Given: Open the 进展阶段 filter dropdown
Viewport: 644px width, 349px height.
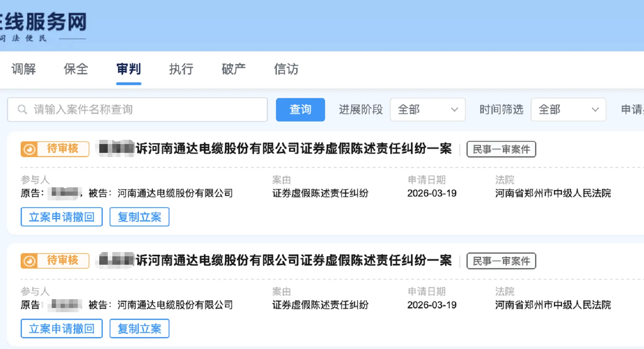Looking at the screenshot, I should tap(427, 110).
